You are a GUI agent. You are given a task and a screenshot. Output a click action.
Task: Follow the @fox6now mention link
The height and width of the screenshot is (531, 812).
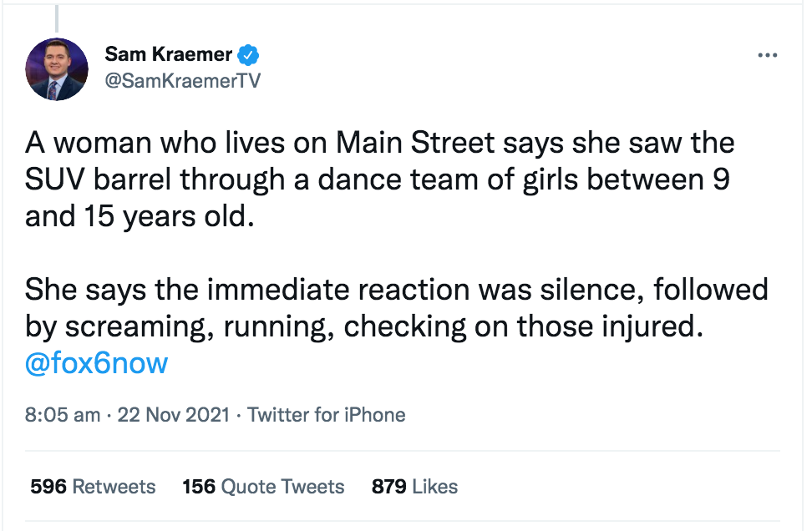click(97, 363)
